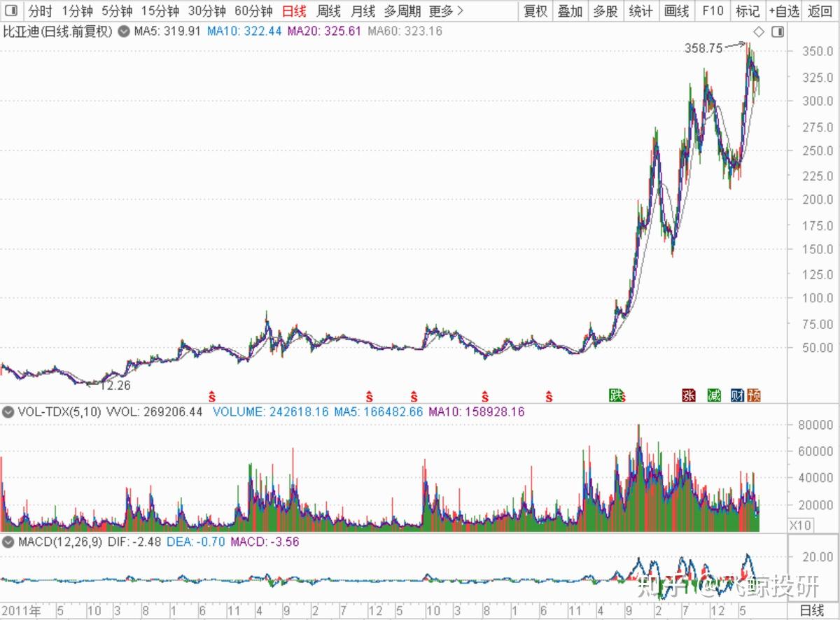
Task: Select the 5分钟 period tab
Action: 117,11
